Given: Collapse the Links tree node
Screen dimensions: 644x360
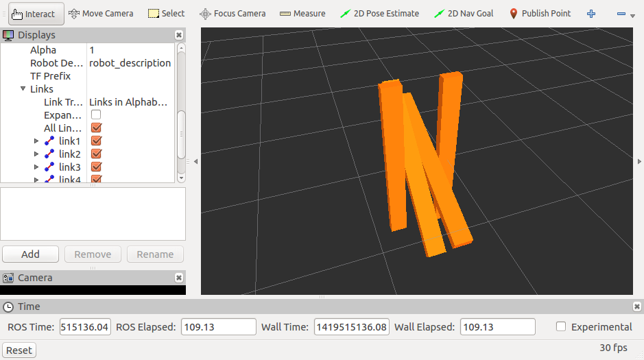Looking at the screenshot, I should pyautogui.click(x=23, y=88).
